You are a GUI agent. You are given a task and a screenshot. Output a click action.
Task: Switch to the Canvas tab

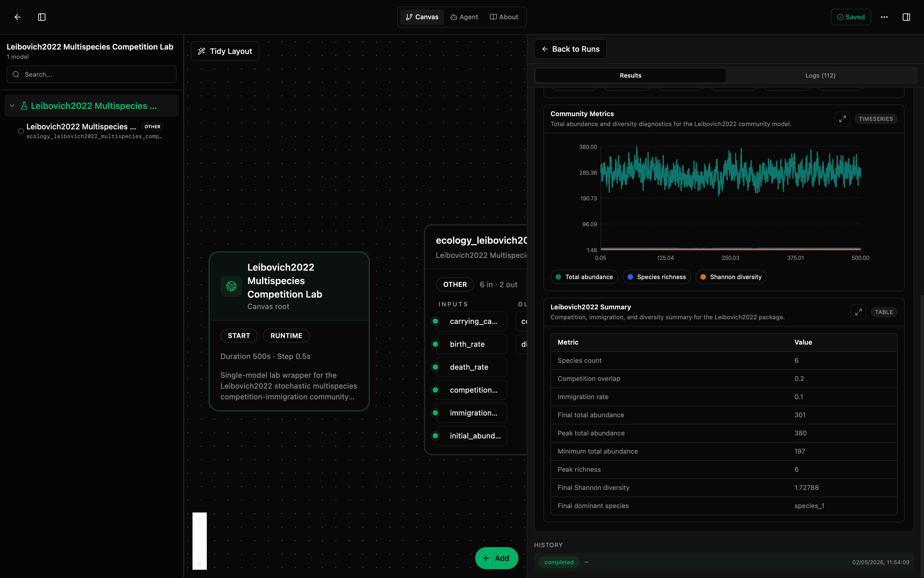pos(422,17)
